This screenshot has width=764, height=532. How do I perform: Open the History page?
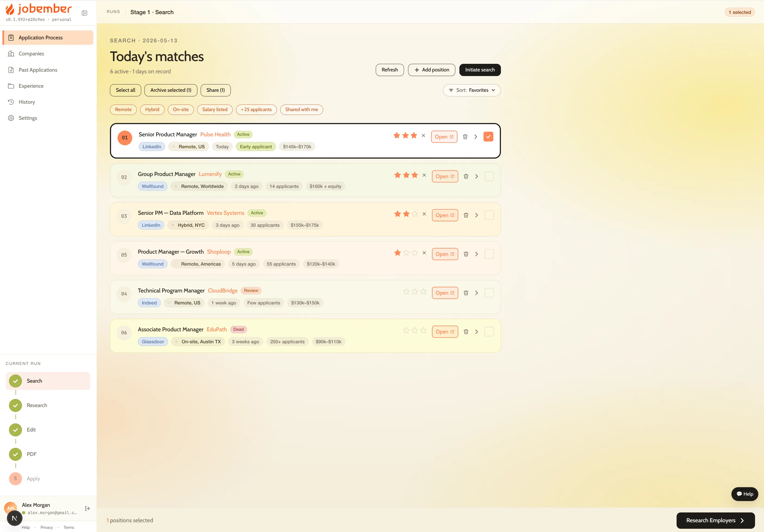tap(48, 102)
